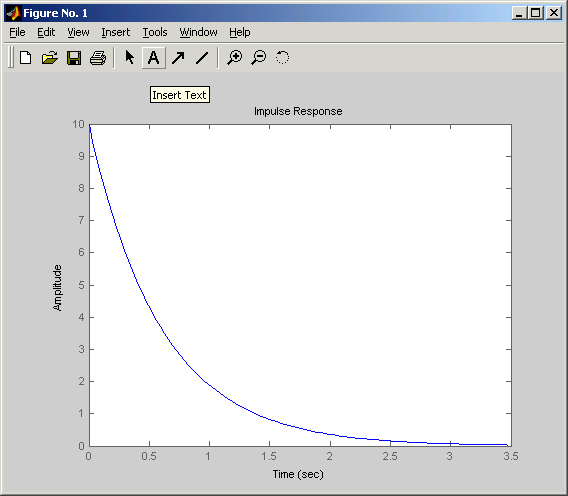Click the x-axis tick label '3.5'
Viewport: 568px width, 496px height.
(511, 456)
